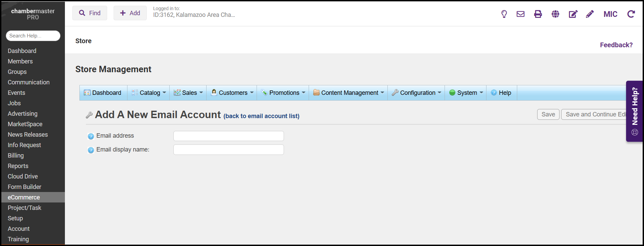Open the store Dashboard tab

(103, 93)
